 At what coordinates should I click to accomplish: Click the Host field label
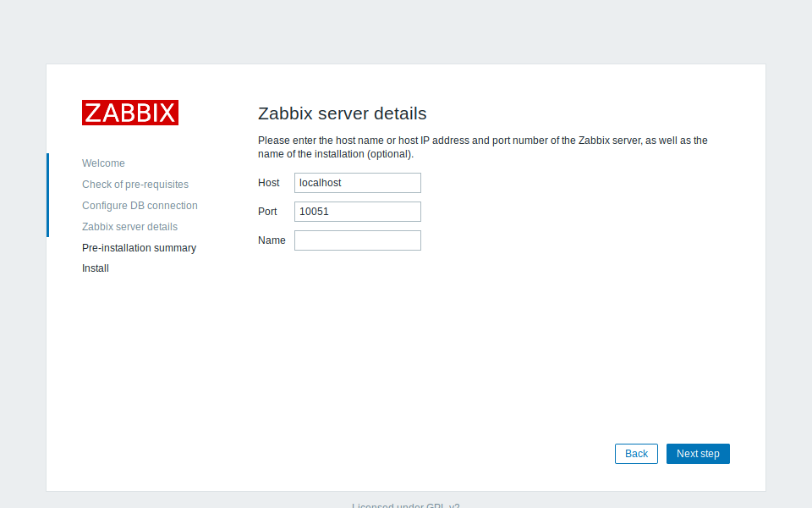click(268, 183)
